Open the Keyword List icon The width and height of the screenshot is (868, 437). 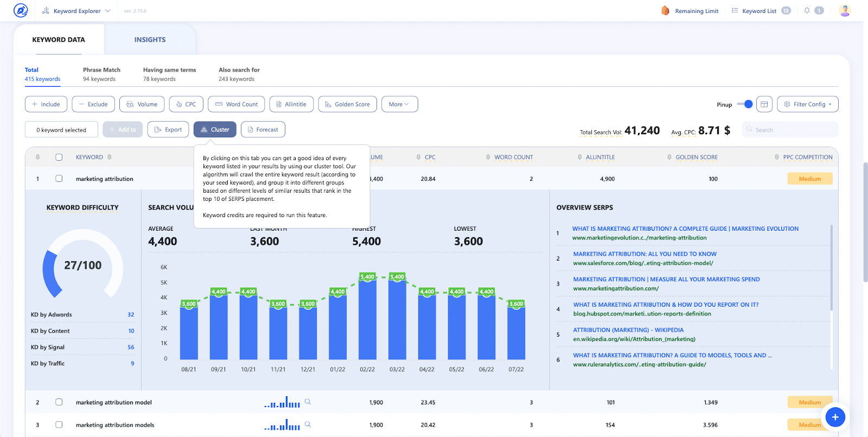point(735,11)
